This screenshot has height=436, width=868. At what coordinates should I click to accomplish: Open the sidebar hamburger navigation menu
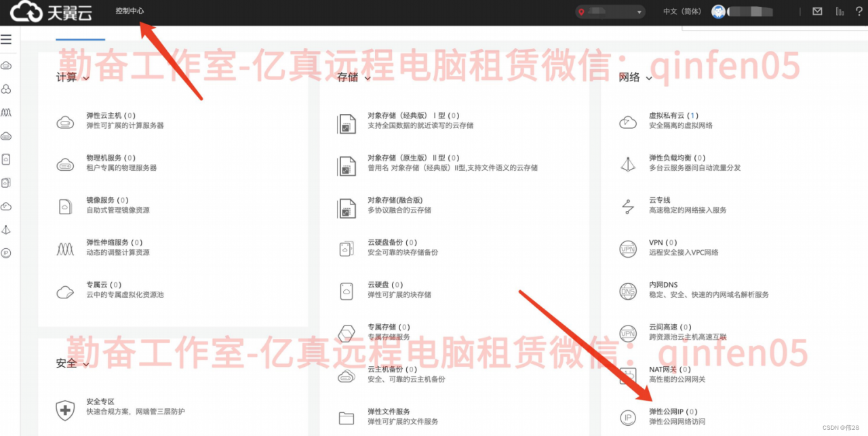(7, 39)
